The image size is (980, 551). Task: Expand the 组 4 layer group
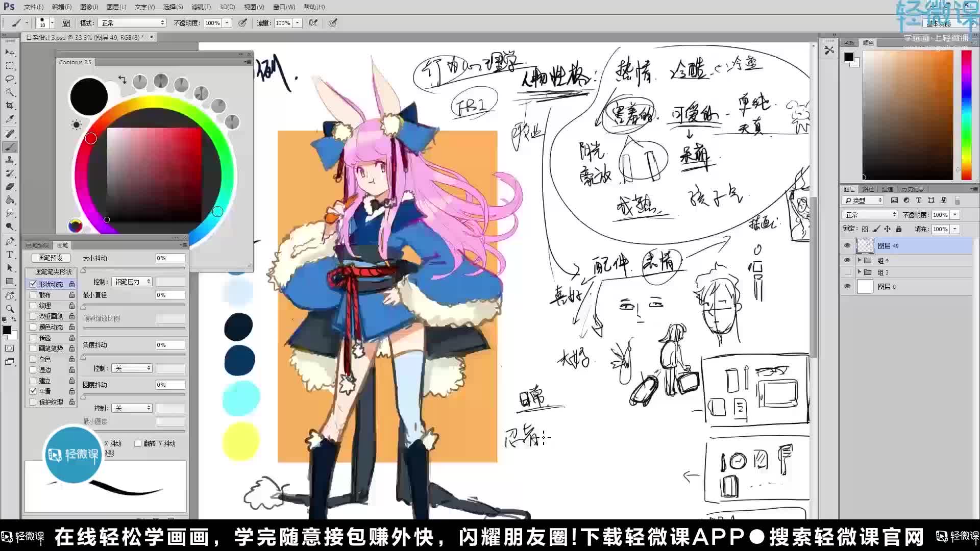[x=859, y=260]
